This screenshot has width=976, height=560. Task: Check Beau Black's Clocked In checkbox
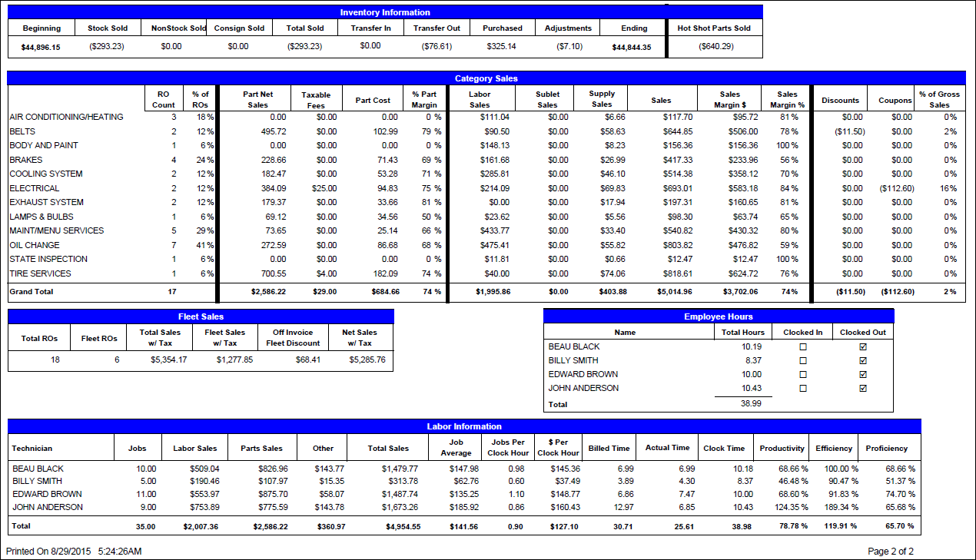[802, 346]
